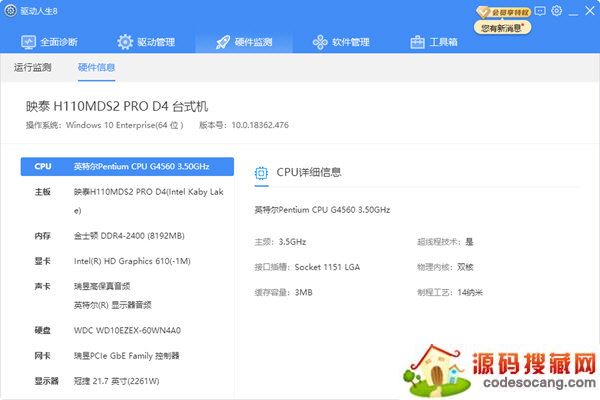600x400 pixels.
Task: Open the feedback message icon
Action: click(x=540, y=11)
